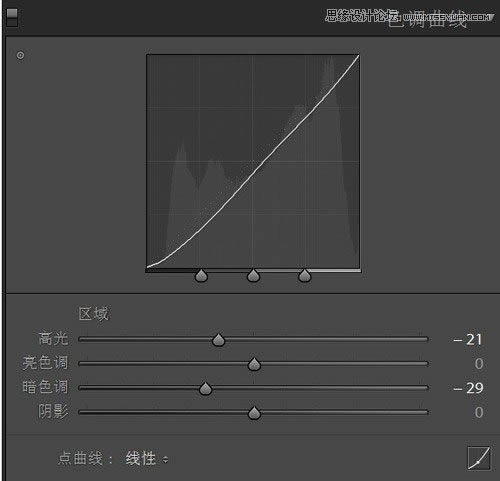Screen dimensions: 500x481
Task: Click the 高光 label
Action: click(x=53, y=339)
